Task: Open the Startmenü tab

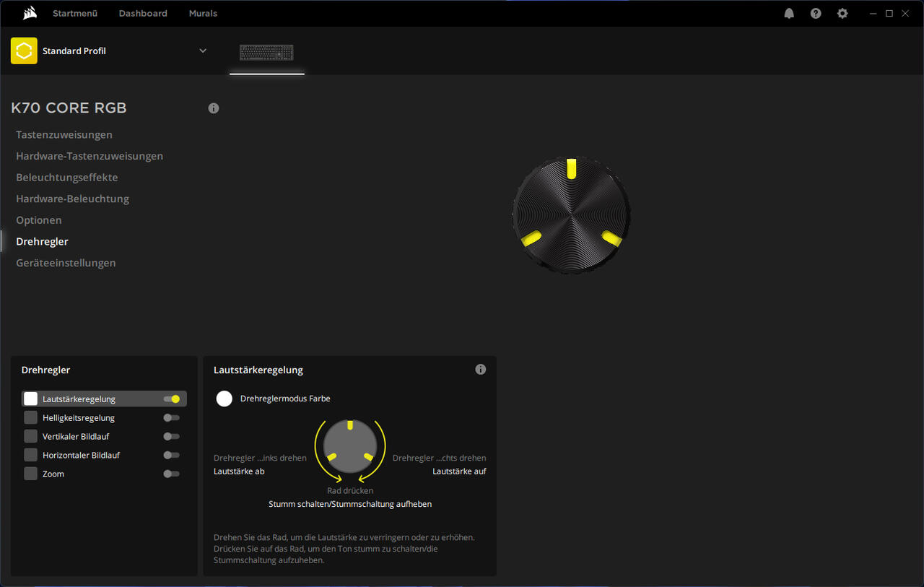Action: (x=75, y=14)
